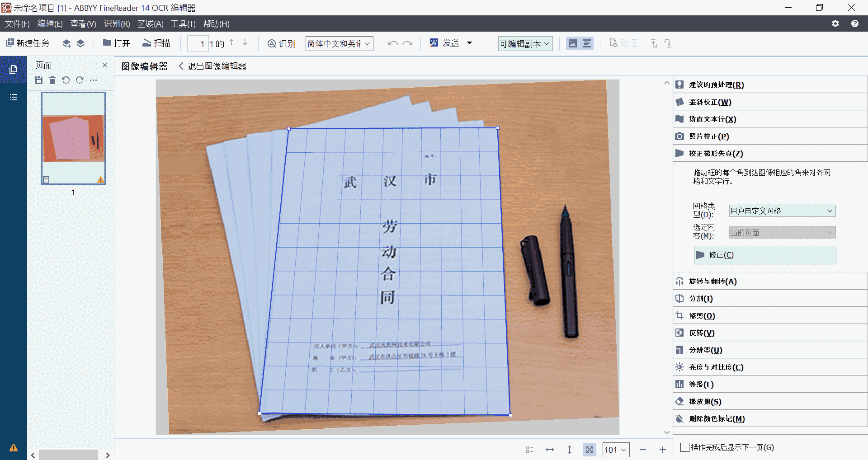Click the 修正 button
The image size is (868, 460).
click(x=764, y=254)
